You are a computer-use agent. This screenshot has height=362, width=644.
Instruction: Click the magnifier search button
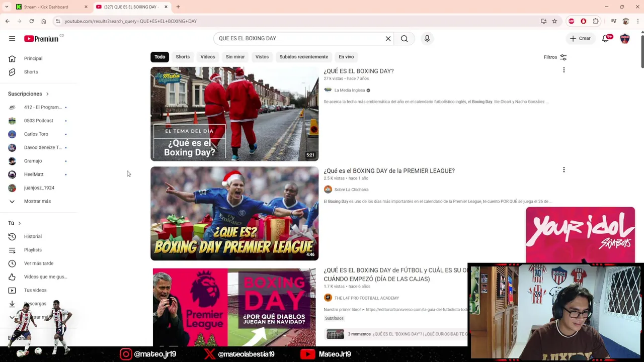click(x=404, y=39)
